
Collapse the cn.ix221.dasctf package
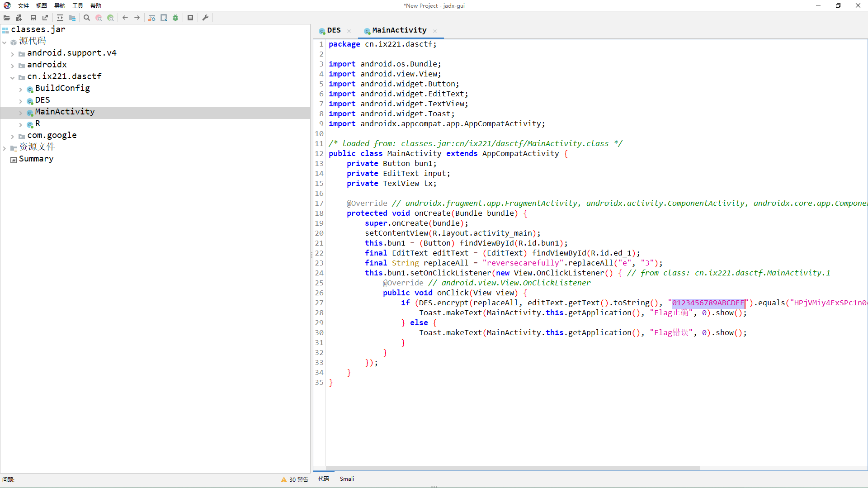[x=13, y=77]
